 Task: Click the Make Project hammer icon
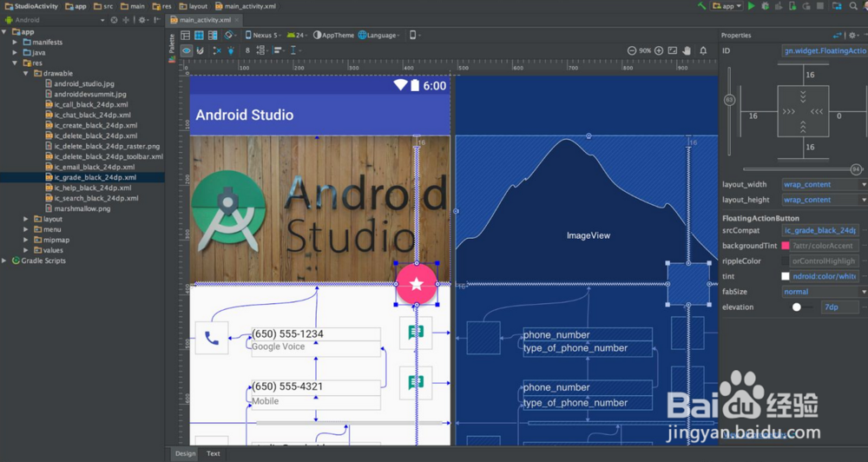coord(702,6)
